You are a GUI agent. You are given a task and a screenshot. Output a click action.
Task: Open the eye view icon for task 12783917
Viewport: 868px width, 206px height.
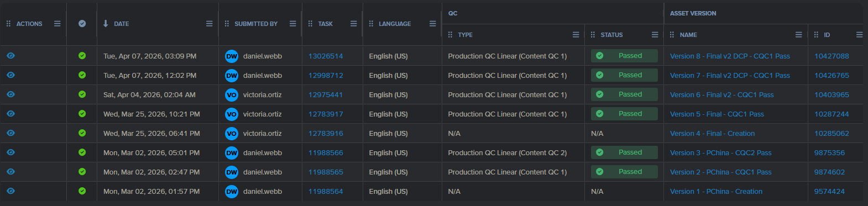tap(11, 114)
